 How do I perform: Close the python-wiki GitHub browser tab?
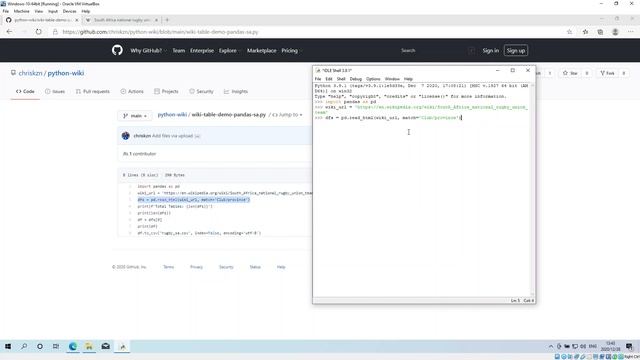coord(76,20)
